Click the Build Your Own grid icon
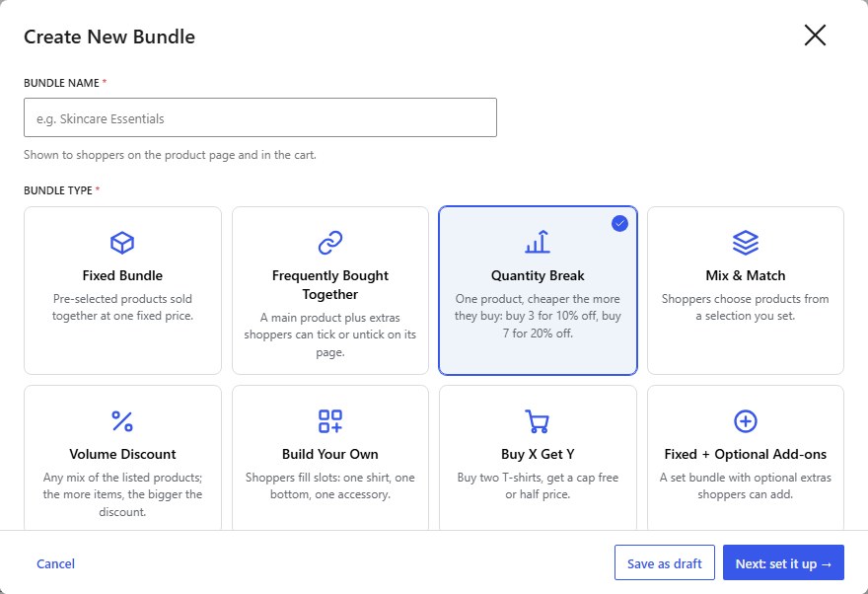 (329, 421)
